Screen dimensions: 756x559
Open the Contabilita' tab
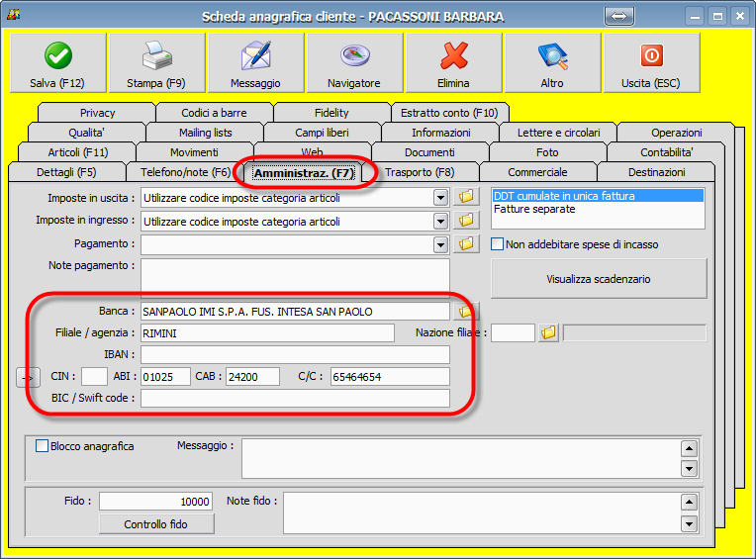[x=667, y=152]
